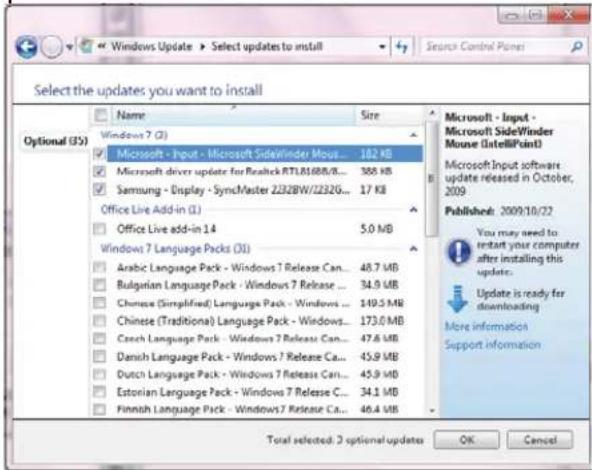Click the Refresh button beside address bar
Viewport: 592px width, 470px height.
pyautogui.click(x=401, y=47)
